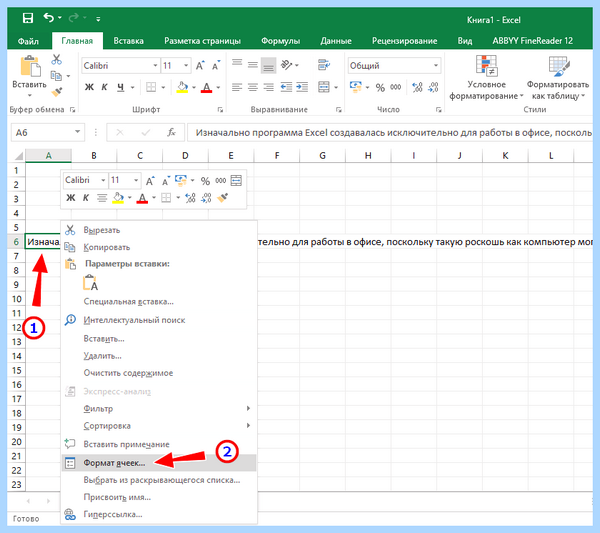The height and width of the screenshot is (533, 600).
Task: Choose Очистить содержимое in context menu
Action: (x=159, y=373)
